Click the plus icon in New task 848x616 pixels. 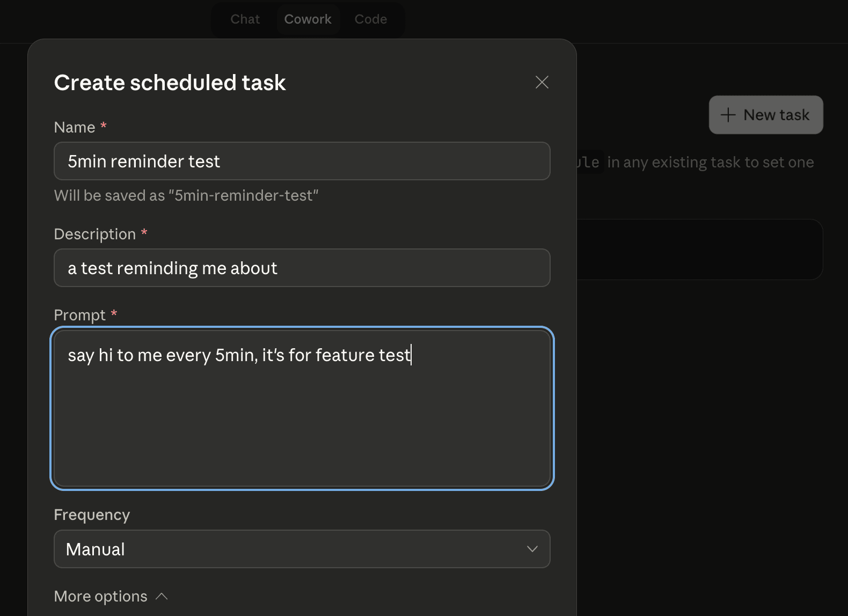(728, 115)
